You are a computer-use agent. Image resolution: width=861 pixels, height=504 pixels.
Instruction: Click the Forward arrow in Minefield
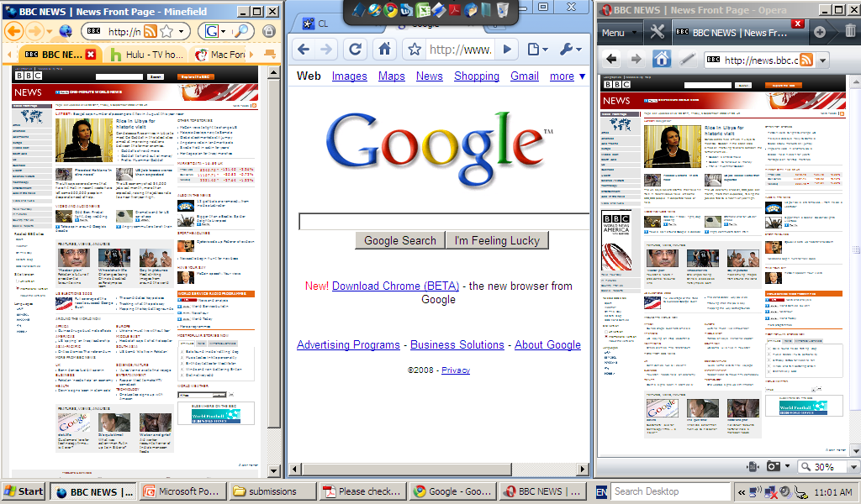point(34,31)
